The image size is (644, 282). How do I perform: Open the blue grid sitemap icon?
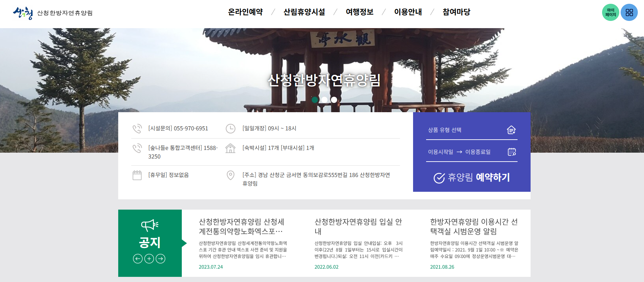[x=629, y=12]
